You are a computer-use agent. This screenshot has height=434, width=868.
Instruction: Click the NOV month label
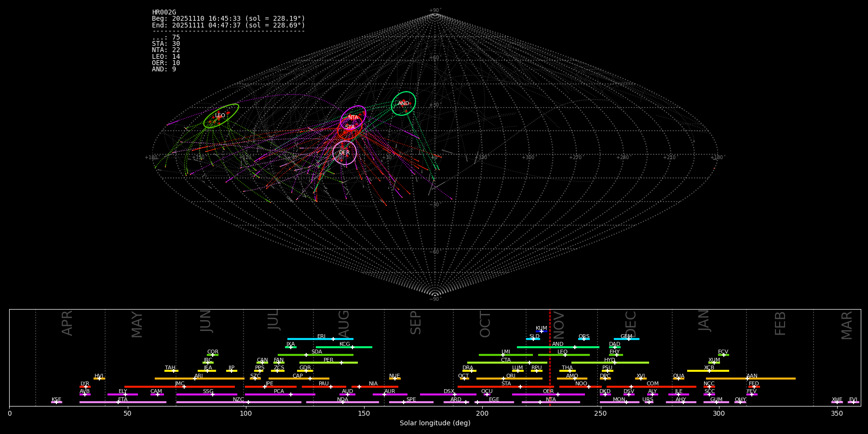click(558, 324)
